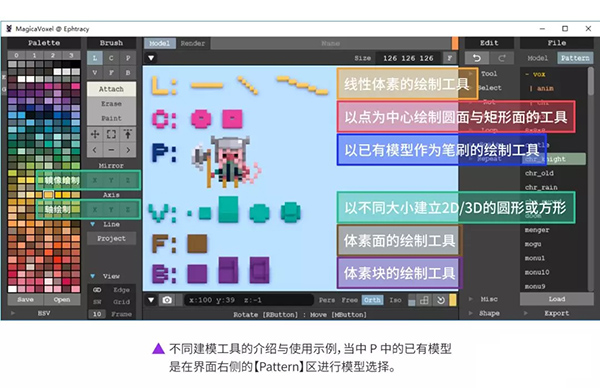This screenshot has height=388, width=600.
Task: Click the yellow background color icon
Action: 453,300
